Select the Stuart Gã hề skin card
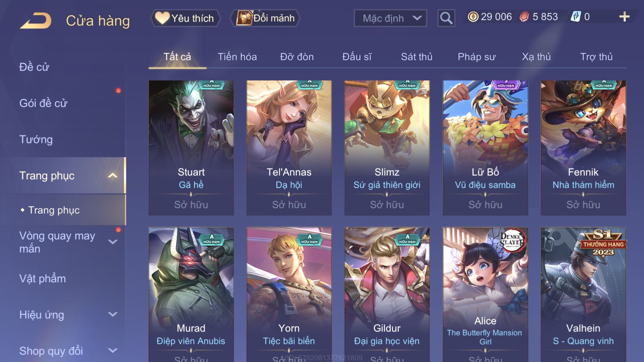 click(x=191, y=148)
